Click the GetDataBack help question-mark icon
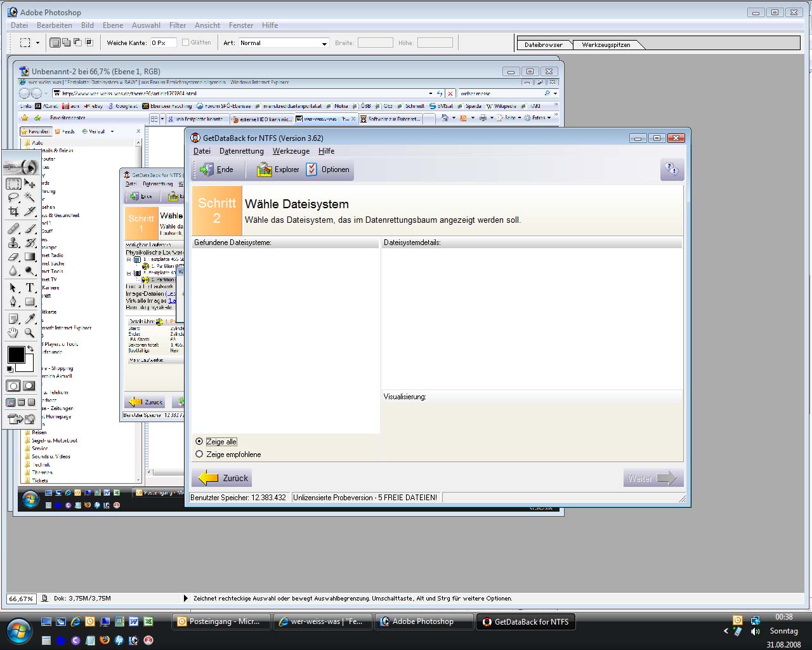 pyautogui.click(x=672, y=169)
